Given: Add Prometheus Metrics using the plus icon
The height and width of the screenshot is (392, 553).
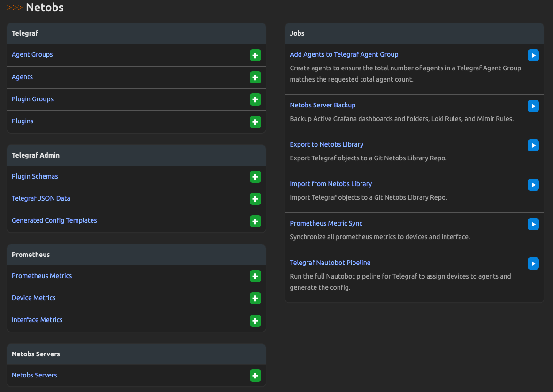Looking at the screenshot, I should 255,276.
